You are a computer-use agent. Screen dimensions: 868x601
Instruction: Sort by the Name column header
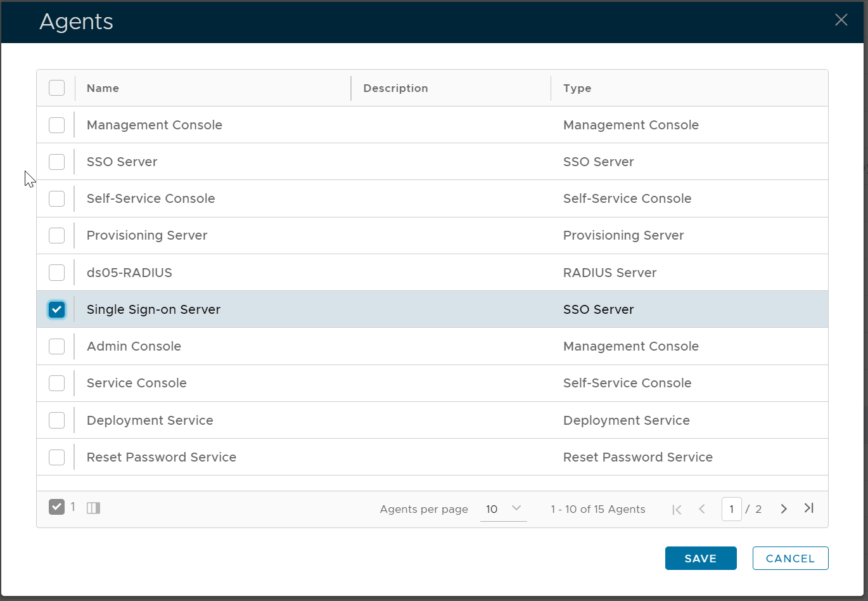pos(103,88)
